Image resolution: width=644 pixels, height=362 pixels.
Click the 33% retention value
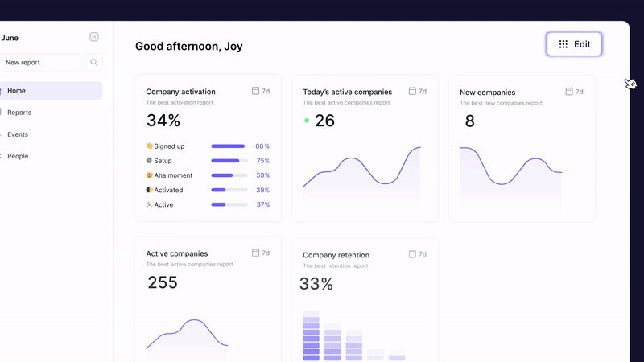(316, 284)
